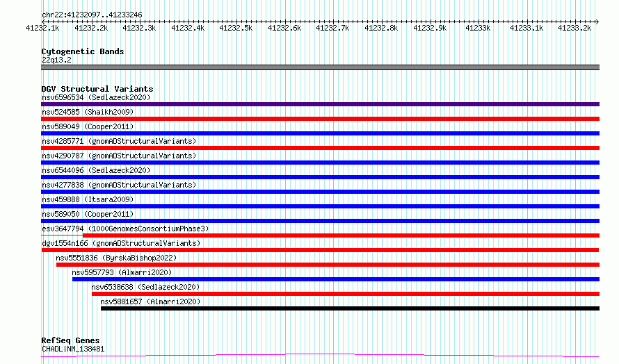This screenshot has width=619, height=364.
Task: Click the DGV Structural Variants track title
Action: 97,89
